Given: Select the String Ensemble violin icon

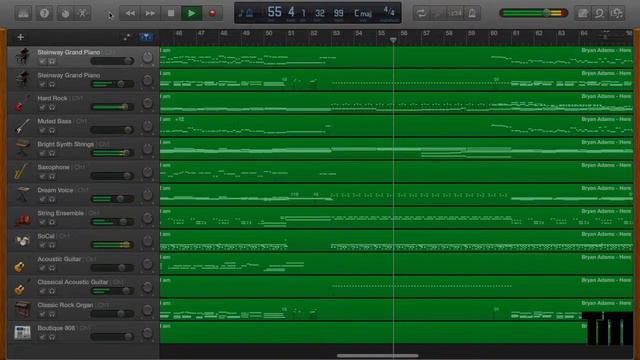Looking at the screenshot, I should 22,218.
